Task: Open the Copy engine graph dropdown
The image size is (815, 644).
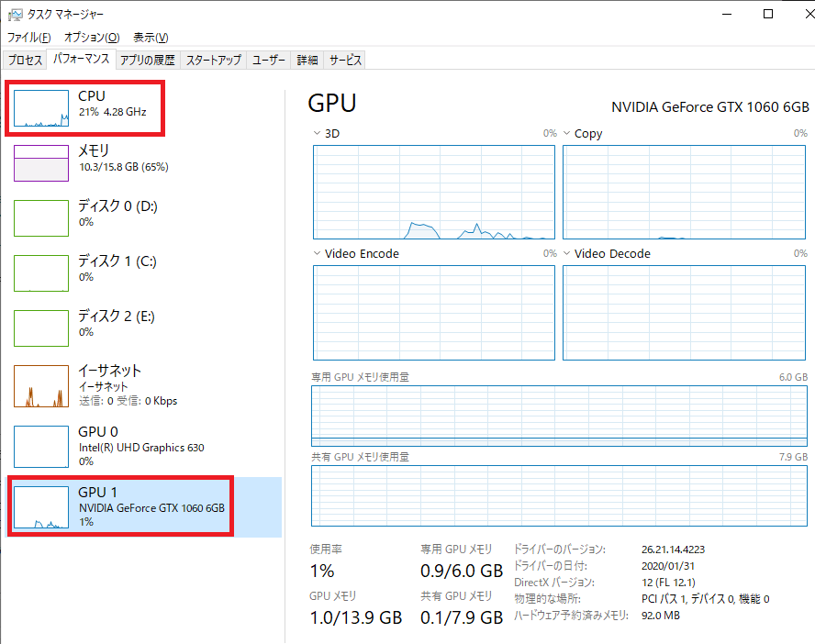Action: (567, 133)
